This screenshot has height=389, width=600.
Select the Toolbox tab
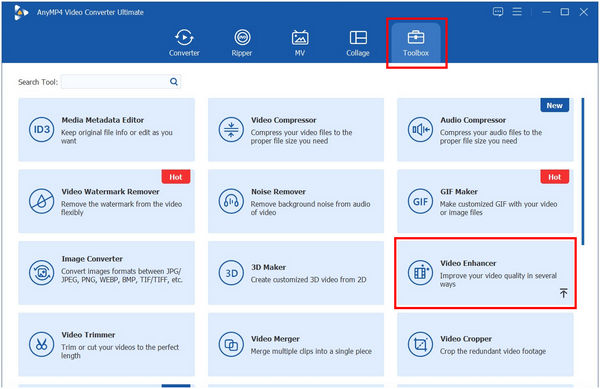[416, 43]
